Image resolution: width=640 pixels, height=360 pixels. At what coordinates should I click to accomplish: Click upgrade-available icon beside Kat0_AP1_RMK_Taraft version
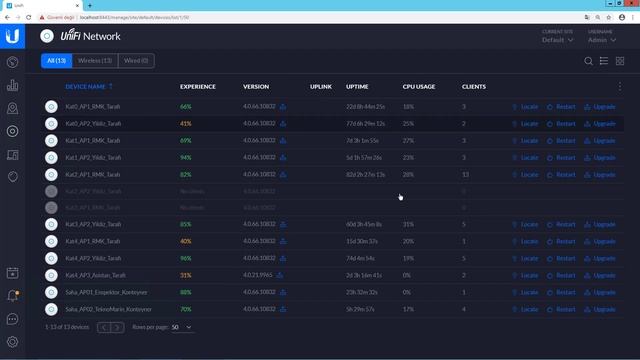(x=283, y=107)
